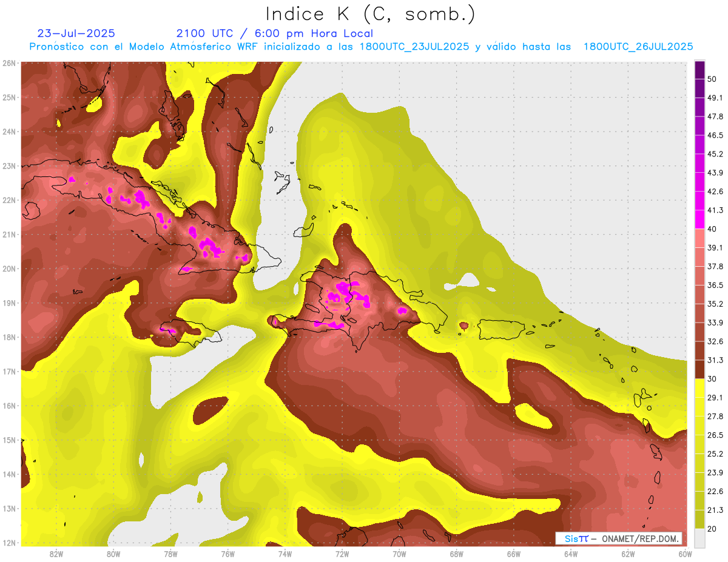Screen dimensions: 728x562
Task: Click the 23-Jul-2025 date label
Action: (76, 33)
